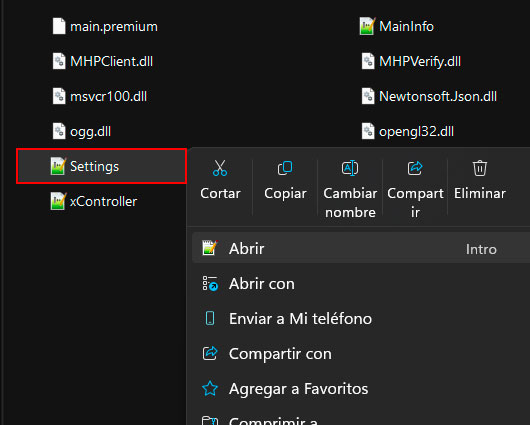Select the Newtonsoft.Json.dll file
This screenshot has width=530, height=425.
[x=429, y=96]
